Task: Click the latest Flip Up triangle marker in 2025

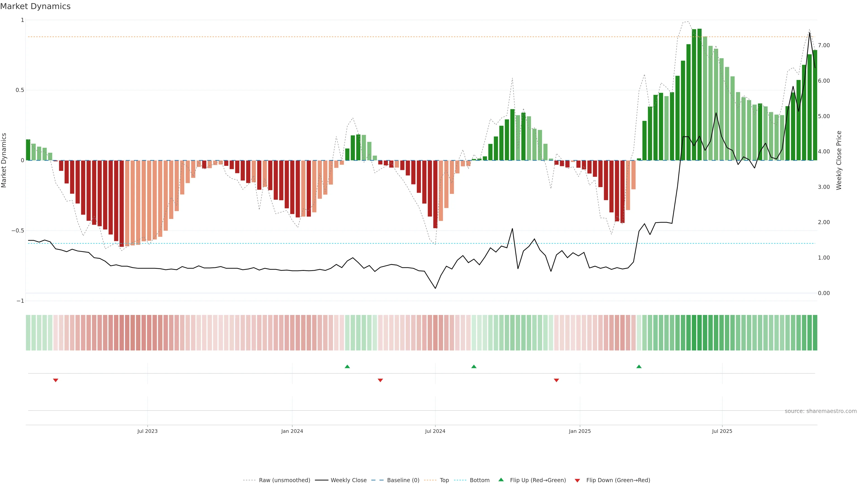Action: (x=639, y=366)
